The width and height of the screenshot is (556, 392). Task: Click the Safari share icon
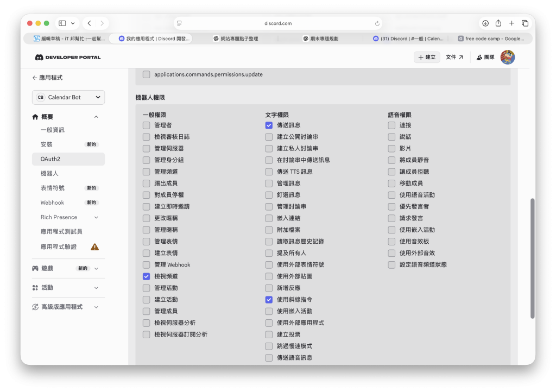(x=498, y=23)
